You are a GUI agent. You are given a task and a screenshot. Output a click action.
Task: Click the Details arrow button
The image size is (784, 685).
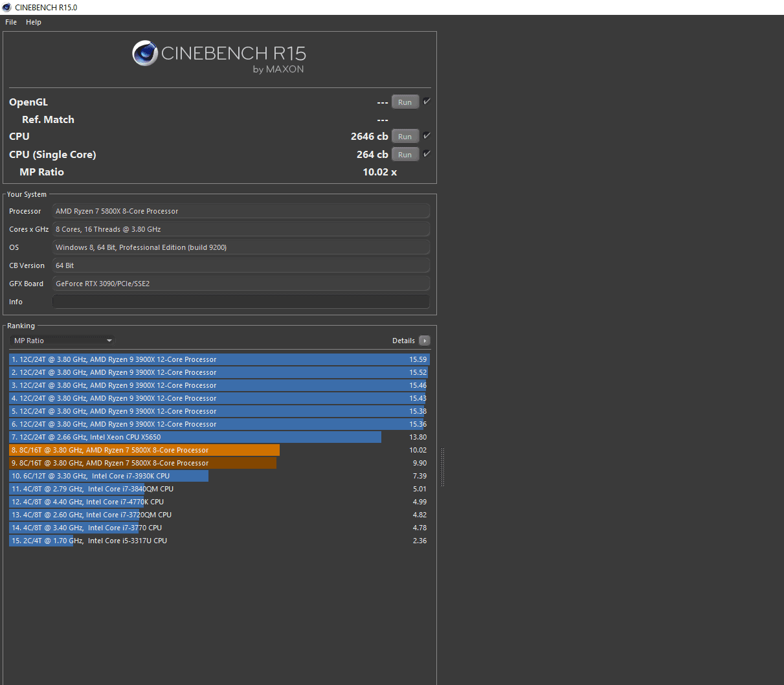point(425,341)
